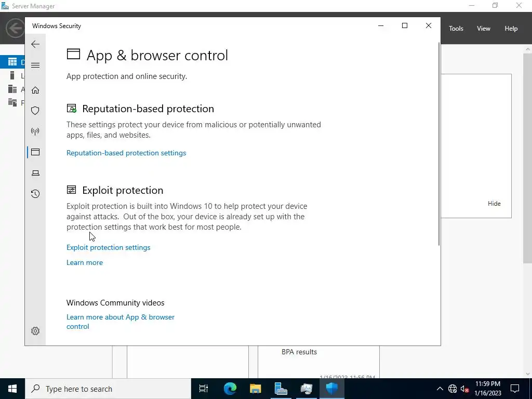Image resolution: width=532 pixels, height=399 pixels.
Task: Click BPA results in Server Manager
Action: click(299, 352)
